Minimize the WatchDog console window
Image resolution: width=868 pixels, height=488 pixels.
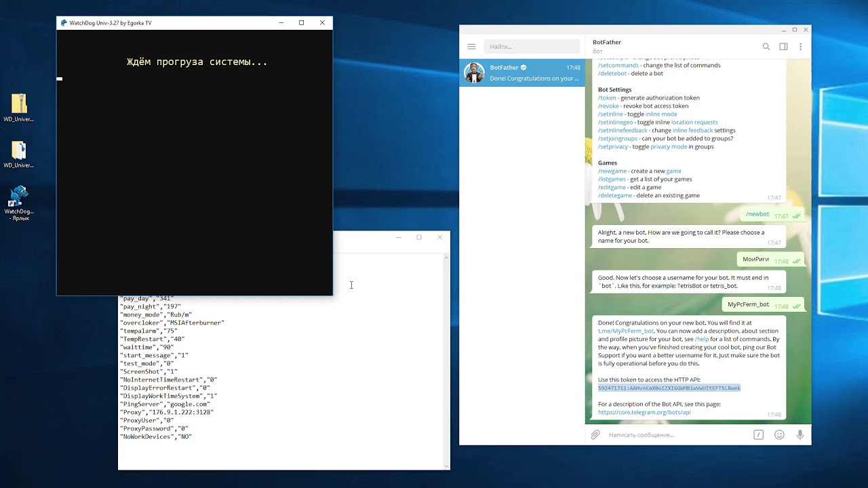(x=281, y=22)
